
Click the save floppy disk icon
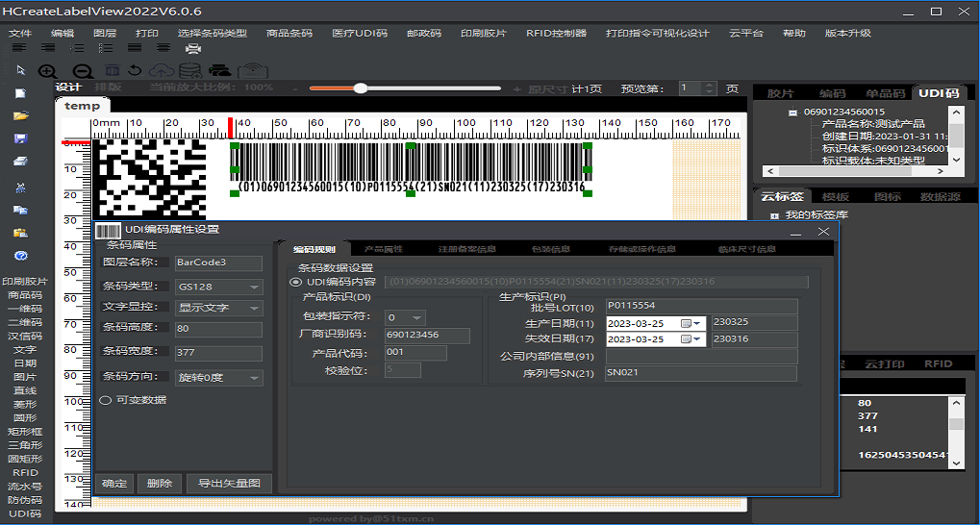tap(20, 138)
